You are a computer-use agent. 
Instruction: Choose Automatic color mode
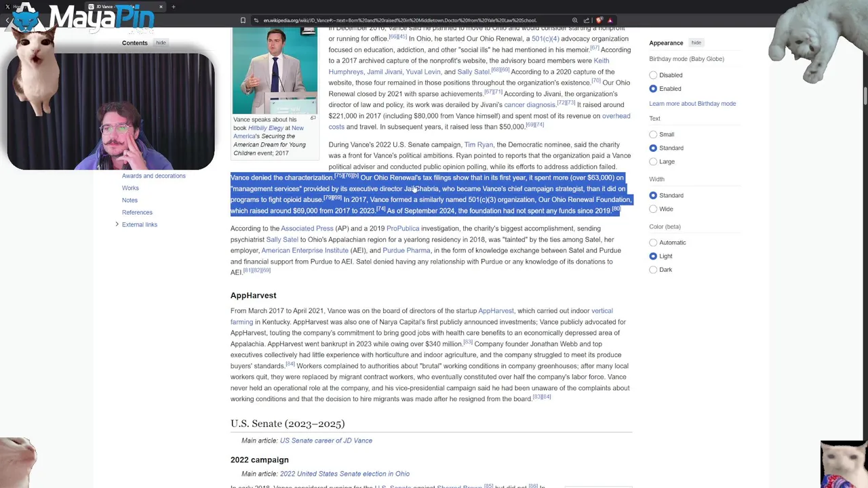coord(653,243)
